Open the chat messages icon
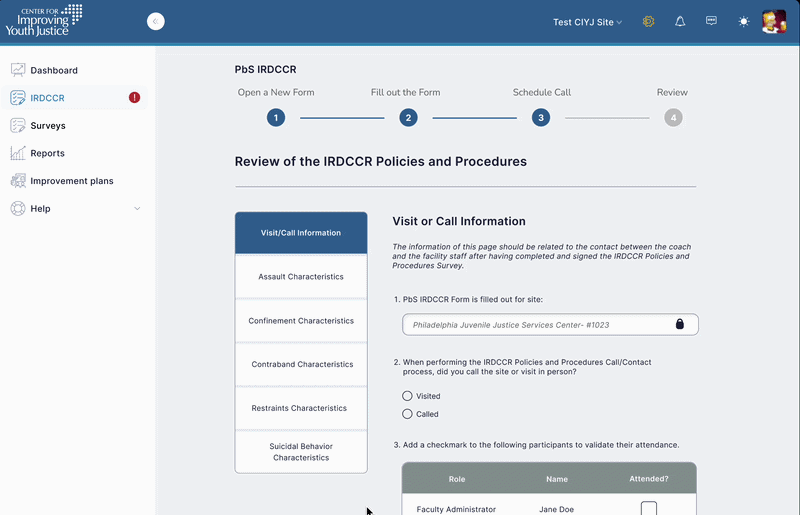800x515 pixels. click(711, 21)
